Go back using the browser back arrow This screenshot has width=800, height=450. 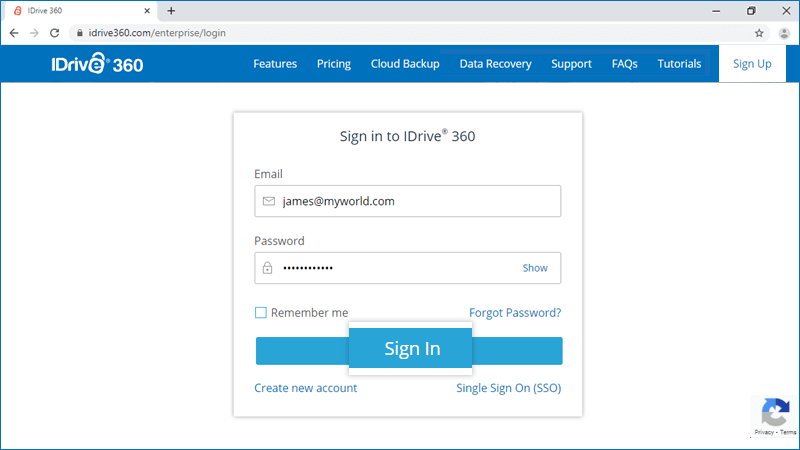pyautogui.click(x=14, y=33)
